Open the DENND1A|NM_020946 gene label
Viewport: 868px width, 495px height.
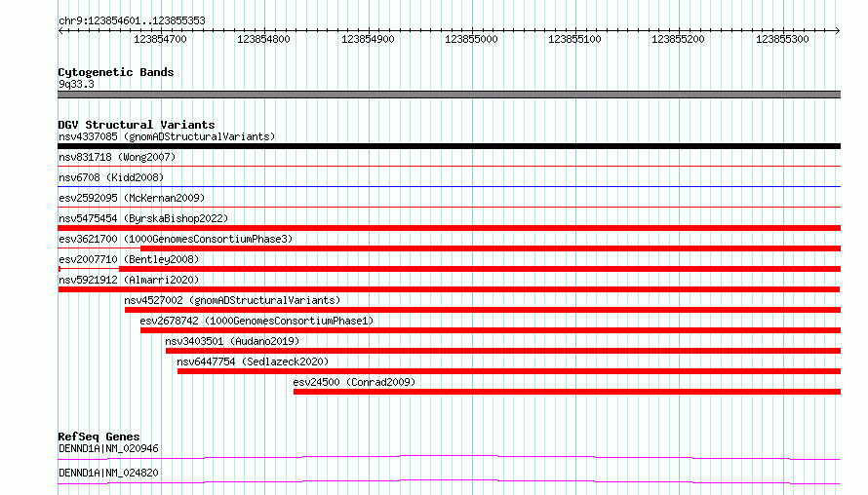pos(108,448)
